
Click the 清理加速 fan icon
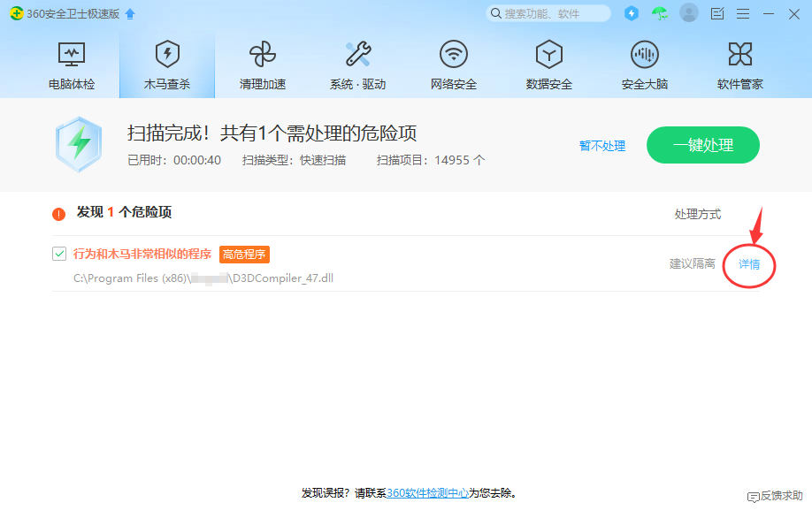coord(263,55)
